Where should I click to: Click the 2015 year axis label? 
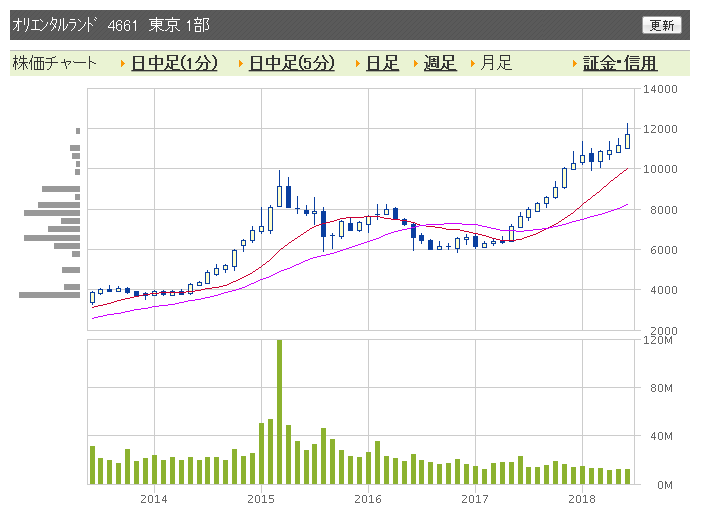tap(261, 499)
